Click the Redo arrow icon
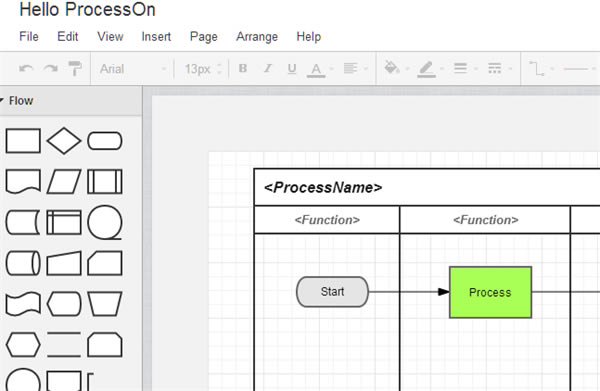The height and width of the screenshot is (391, 600). pyautogui.click(x=51, y=69)
